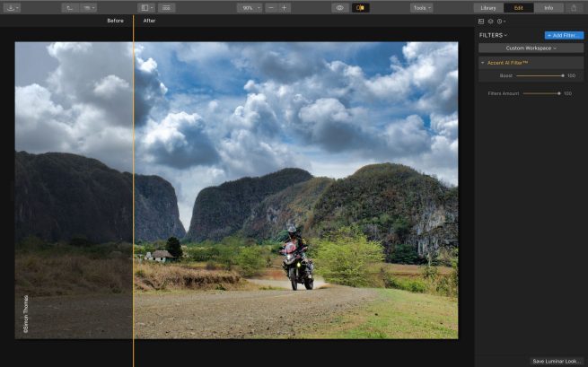Zoom in with the plus button

pyautogui.click(x=285, y=7)
